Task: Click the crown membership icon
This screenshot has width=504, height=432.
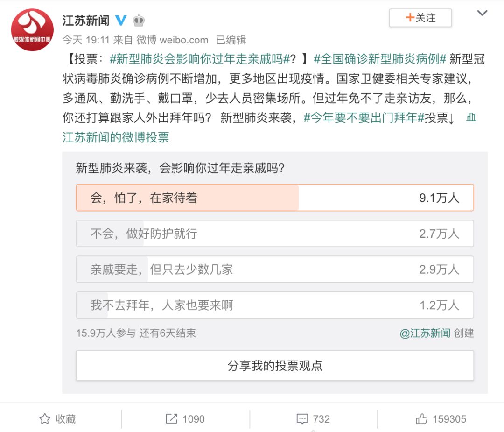Action: click(139, 21)
